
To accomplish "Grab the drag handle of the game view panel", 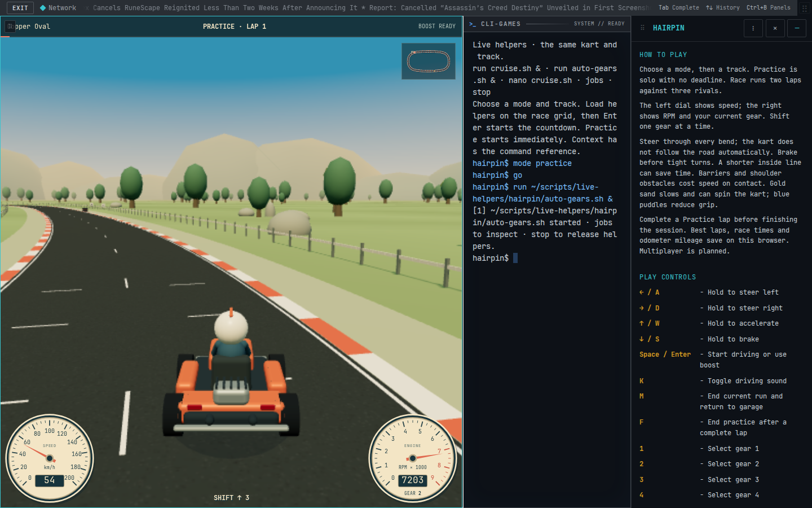I will (10, 27).
